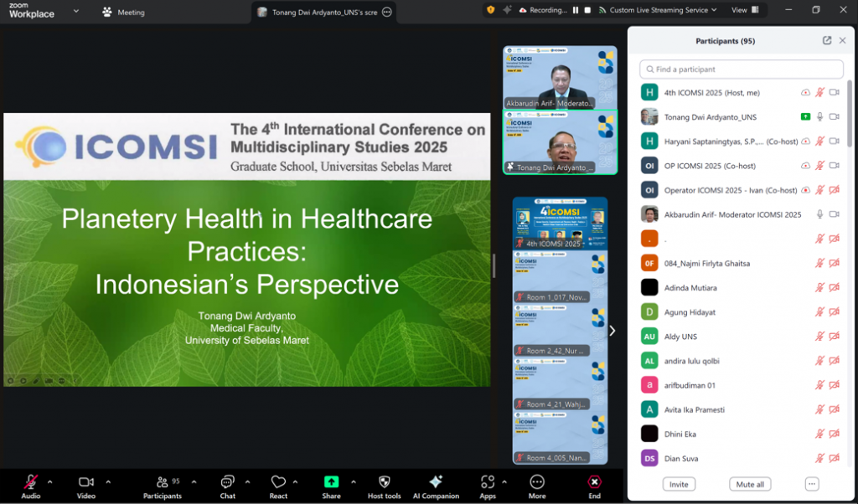Screen dimensions: 858x504
Task: Pause the recording
Action: click(576, 10)
